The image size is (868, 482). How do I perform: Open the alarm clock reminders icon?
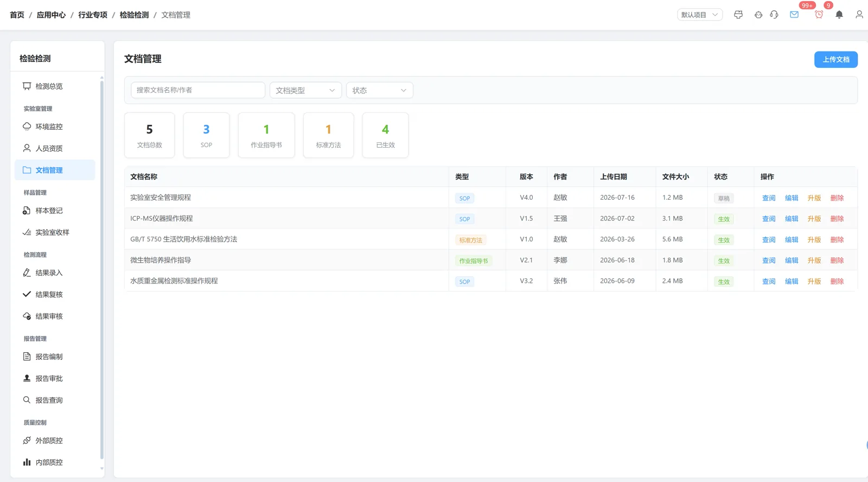pyautogui.click(x=819, y=15)
